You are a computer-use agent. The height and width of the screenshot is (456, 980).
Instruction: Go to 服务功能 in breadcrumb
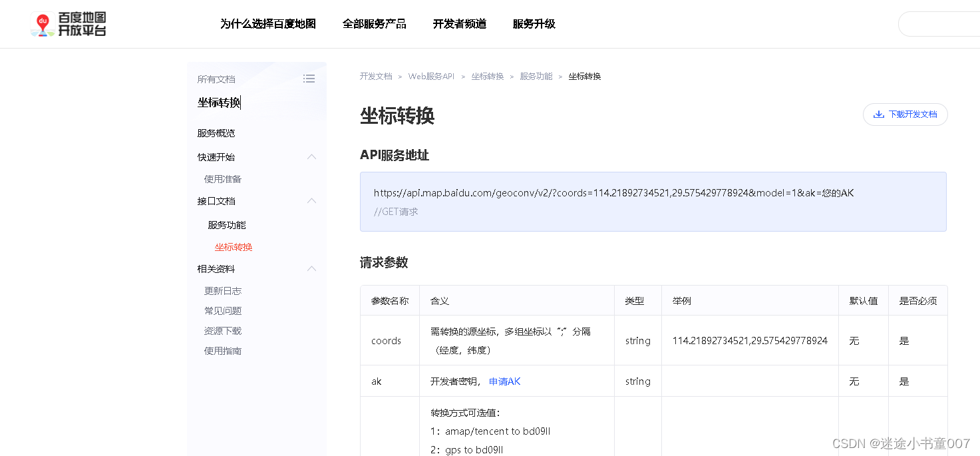point(536,77)
